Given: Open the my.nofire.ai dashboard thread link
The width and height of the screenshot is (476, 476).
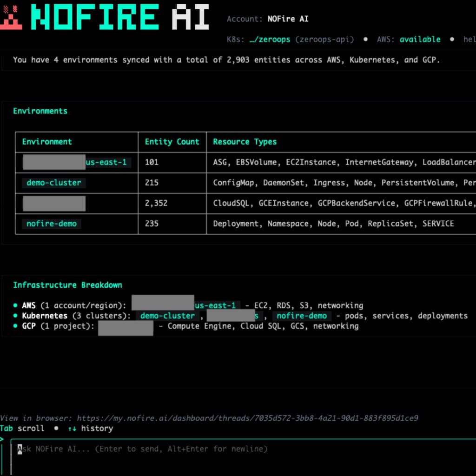Looking at the screenshot, I should 247,418.
